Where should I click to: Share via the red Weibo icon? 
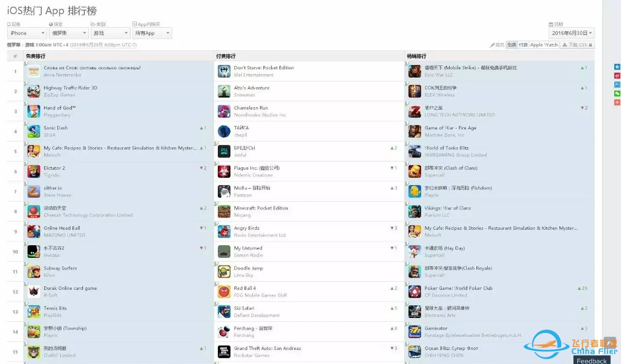(x=617, y=76)
